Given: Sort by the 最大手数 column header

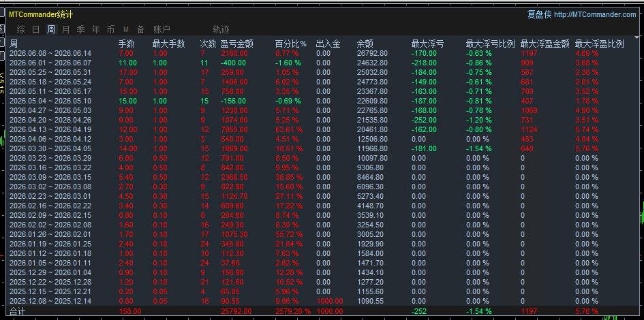Looking at the screenshot, I should coord(168,44).
